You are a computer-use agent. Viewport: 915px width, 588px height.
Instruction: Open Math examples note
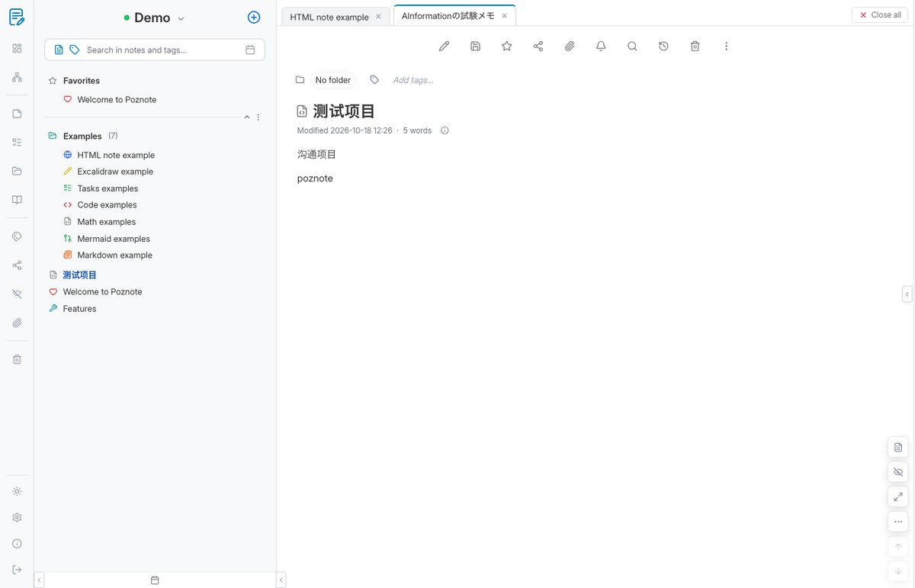[106, 222]
